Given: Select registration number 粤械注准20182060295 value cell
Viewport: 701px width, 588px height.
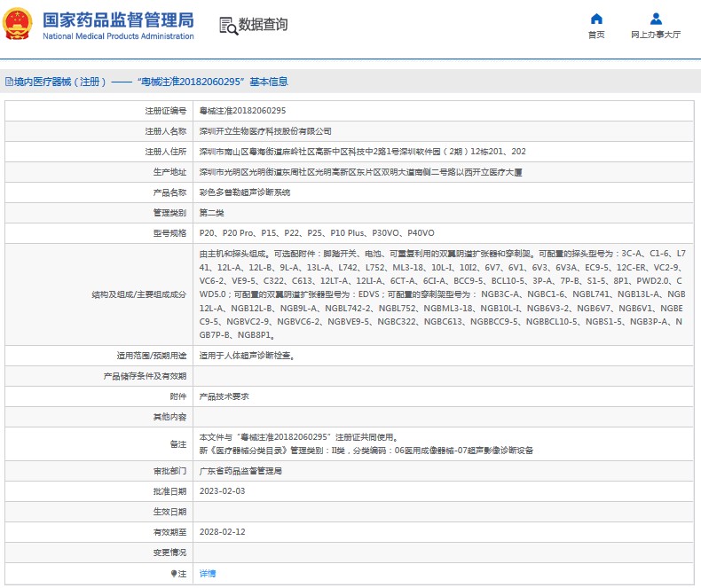Looking at the screenshot, I should point(242,111).
